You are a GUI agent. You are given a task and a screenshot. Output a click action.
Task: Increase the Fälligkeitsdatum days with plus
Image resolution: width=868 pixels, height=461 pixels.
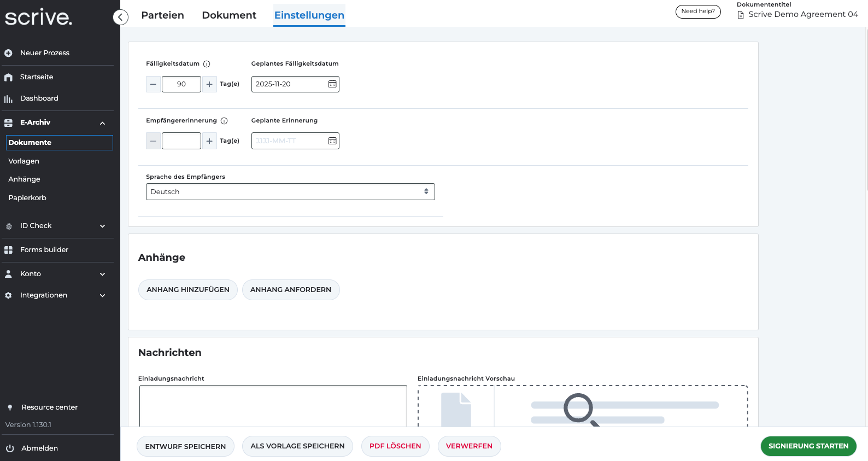click(209, 84)
